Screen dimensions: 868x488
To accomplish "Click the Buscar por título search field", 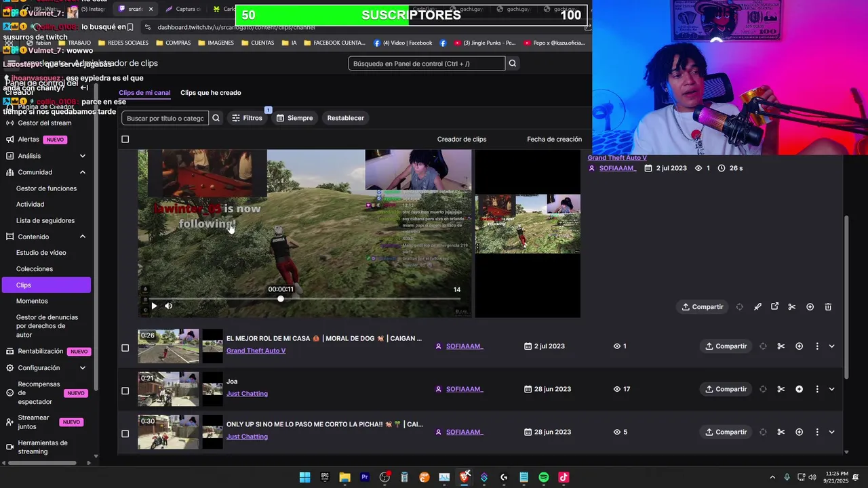I will click(x=165, y=118).
